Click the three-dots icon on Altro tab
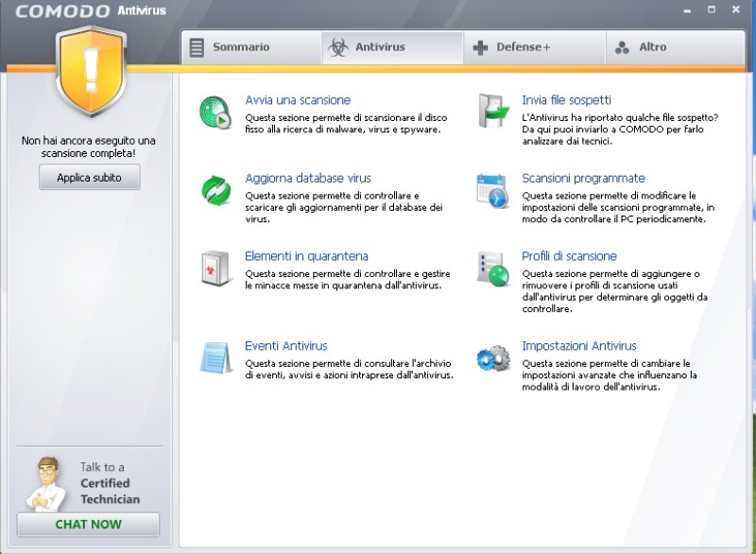This screenshot has width=756, height=554. click(x=622, y=47)
